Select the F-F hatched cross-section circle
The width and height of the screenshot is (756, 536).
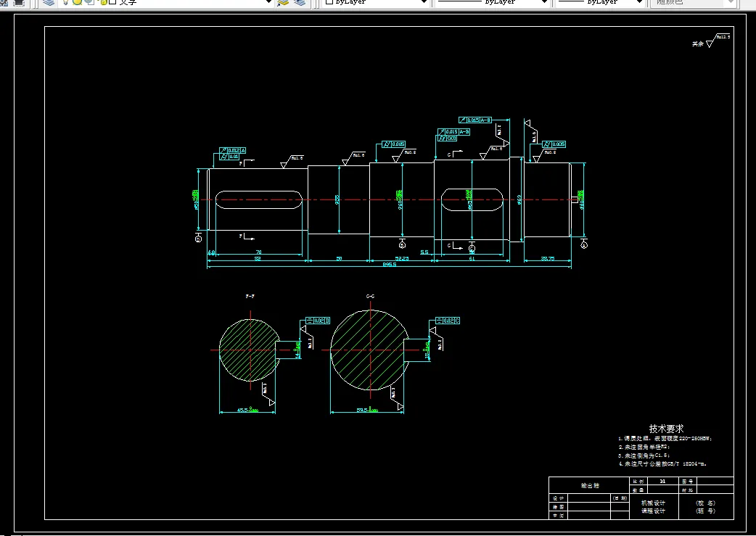point(250,350)
